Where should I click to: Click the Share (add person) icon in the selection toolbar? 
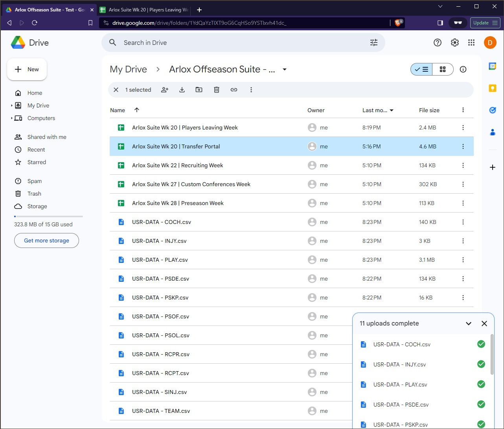[165, 90]
